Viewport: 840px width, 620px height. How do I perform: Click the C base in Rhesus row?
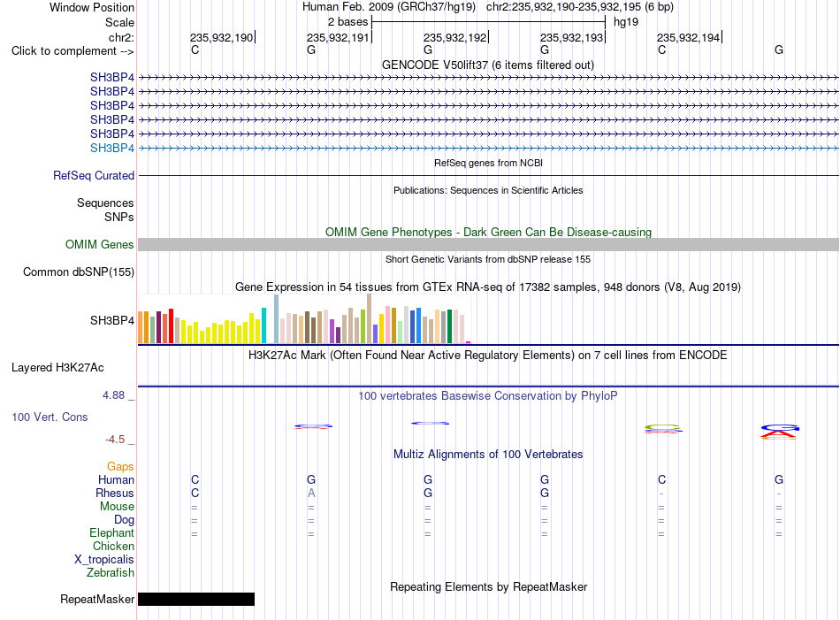tap(195, 493)
